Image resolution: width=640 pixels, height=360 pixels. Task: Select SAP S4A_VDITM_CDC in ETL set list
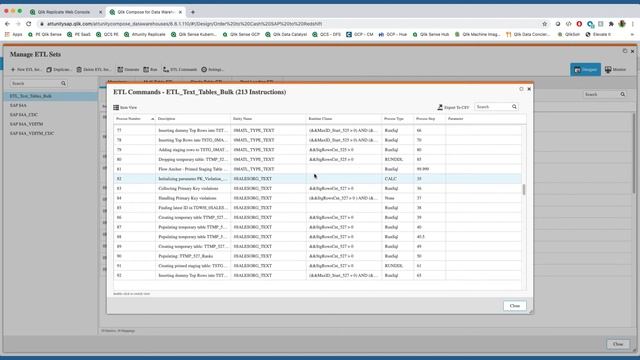tap(50, 133)
